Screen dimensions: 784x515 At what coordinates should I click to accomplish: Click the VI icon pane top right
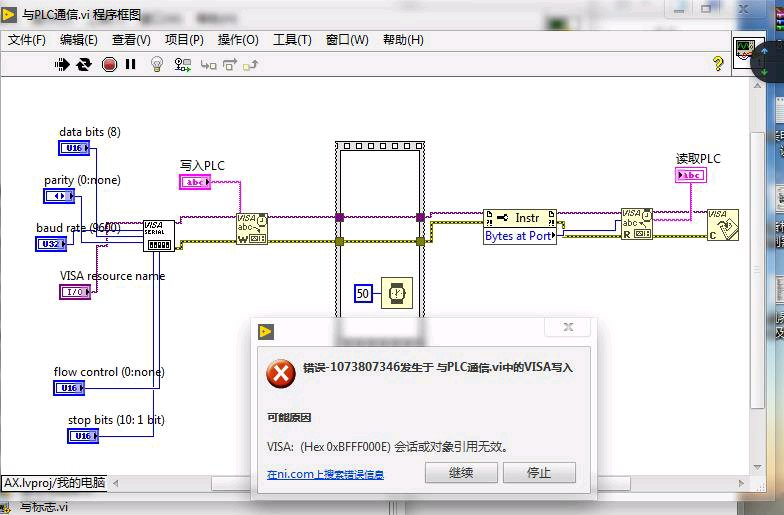click(744, 52)
